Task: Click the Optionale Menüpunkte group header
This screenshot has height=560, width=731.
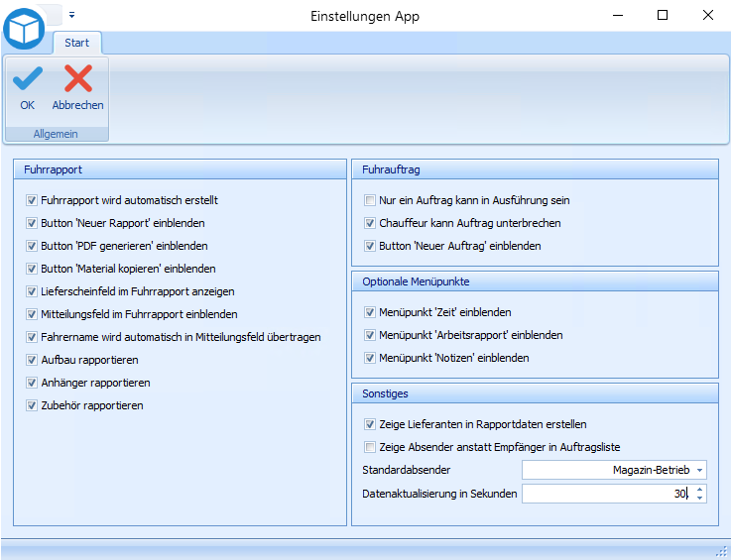Action: 535,281
